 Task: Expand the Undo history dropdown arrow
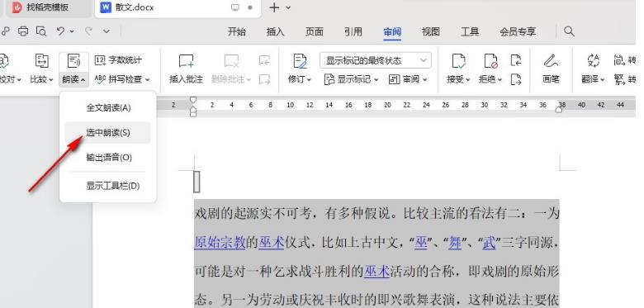pyautogui.click(x=72, y=31)
